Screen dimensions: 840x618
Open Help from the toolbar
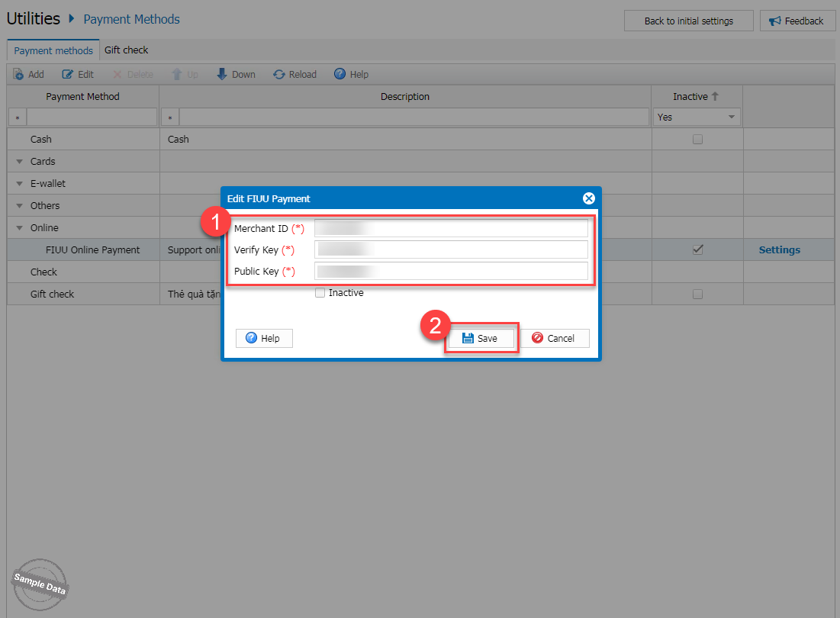tap(340, 74)
